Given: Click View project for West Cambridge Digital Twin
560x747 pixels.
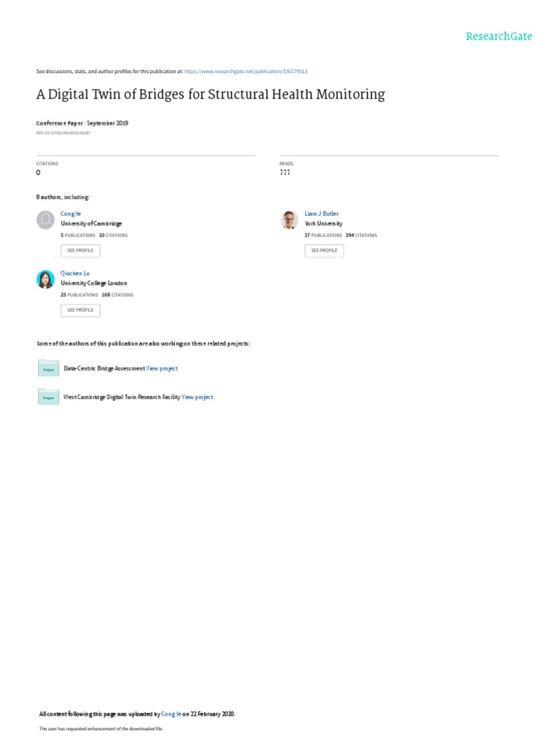Looking at the screenshot, I should tap(197, 397).
